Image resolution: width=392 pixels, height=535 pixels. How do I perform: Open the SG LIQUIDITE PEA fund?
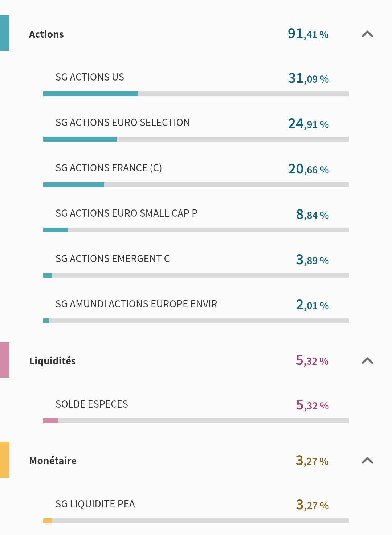[95, 504]
